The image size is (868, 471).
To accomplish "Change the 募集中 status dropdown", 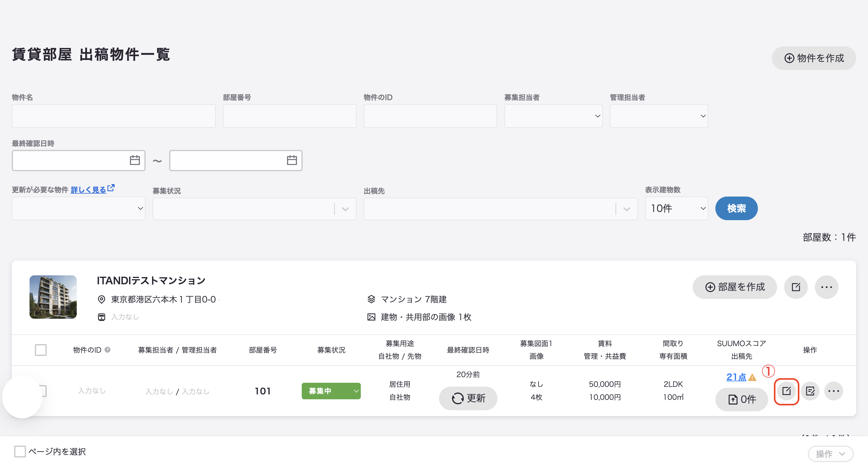I will (x=331, y=391).
